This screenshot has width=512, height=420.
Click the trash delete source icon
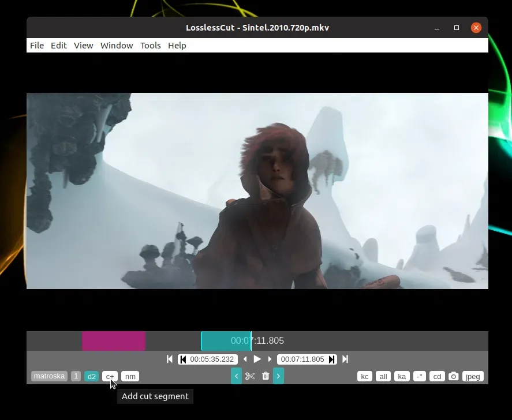[x=266, y=376]
